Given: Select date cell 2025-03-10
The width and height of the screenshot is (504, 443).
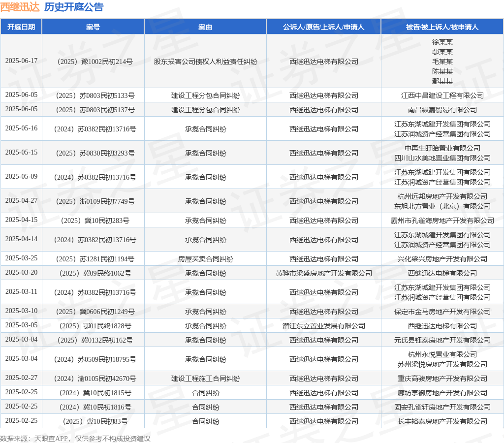Looking at the screenshot, I should point(21,311).
